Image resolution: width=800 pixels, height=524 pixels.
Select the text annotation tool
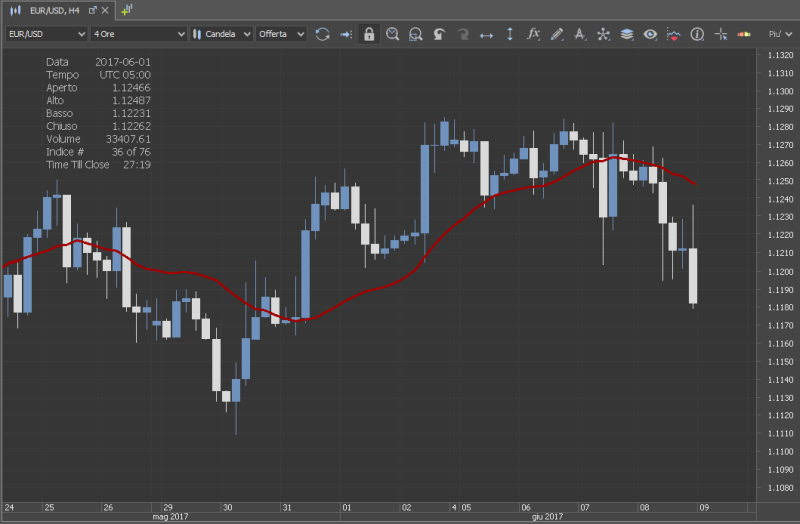pos(580,34)
